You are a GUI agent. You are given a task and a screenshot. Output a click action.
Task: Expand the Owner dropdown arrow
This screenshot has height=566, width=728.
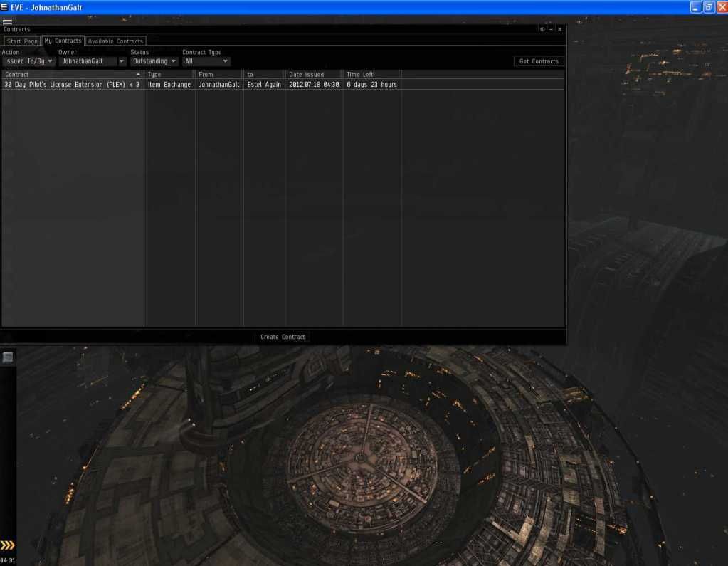point(122,61)
